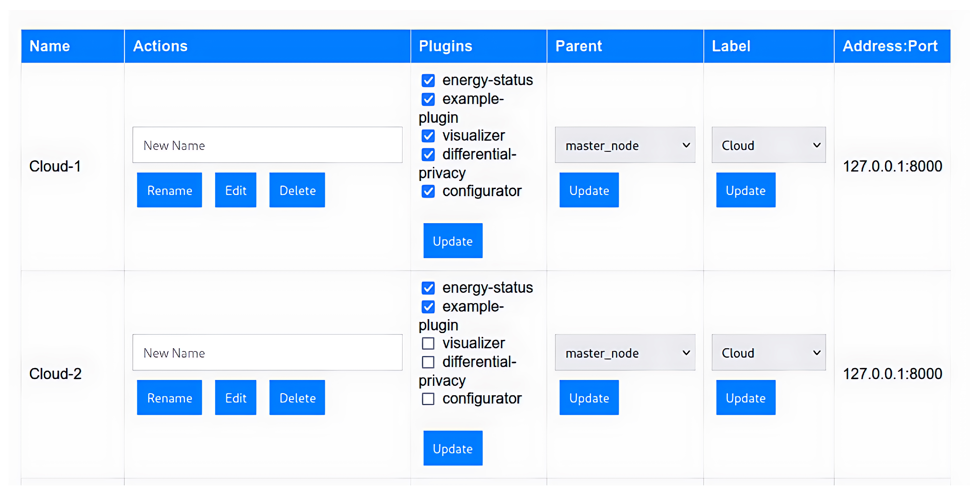Viewport: 980px width, 496px height.
Task: Click the Cloud-2 New Name input
Action: (267, 352)
